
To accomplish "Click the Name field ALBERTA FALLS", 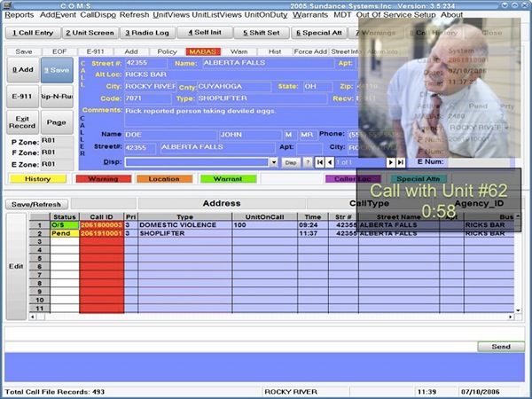I will pos(268,63).
